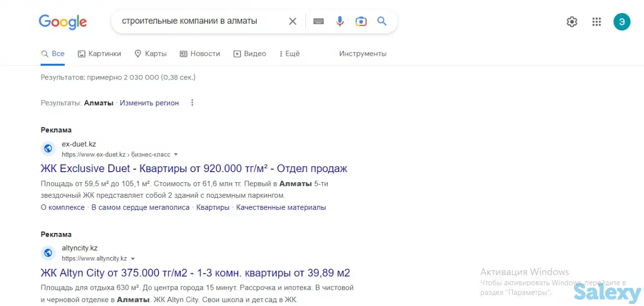644x306 pixels.
Task: Open Инструменты to filter results
Action: (x=363, y=53)
